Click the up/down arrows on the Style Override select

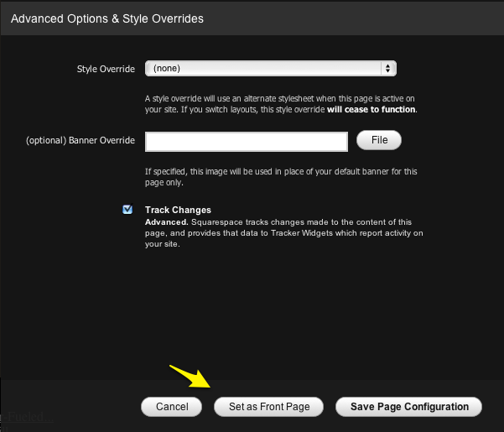(387, 69)
